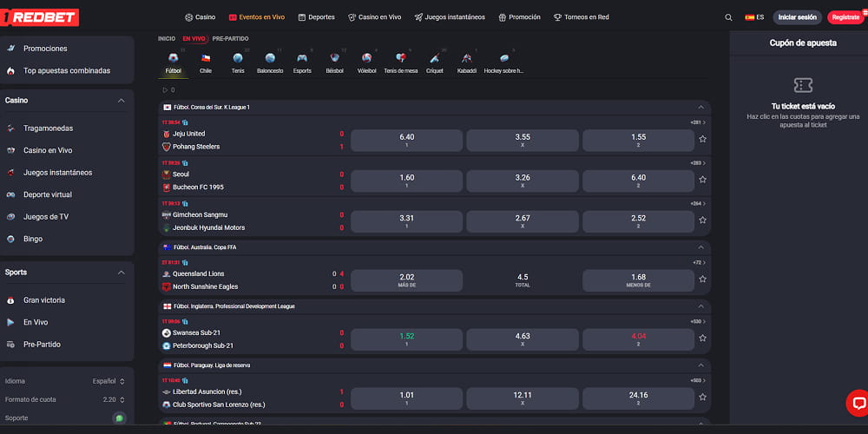The height and width of the screenshot is (434, 868).
Task: Open Torneos en Red menu
Action: [582, 17]
